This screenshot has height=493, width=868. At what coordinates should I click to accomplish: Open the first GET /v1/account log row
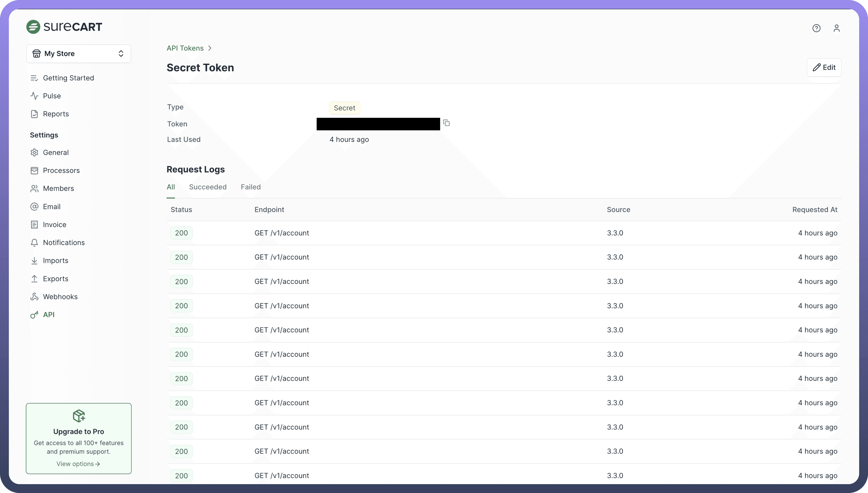coord(282,233)
